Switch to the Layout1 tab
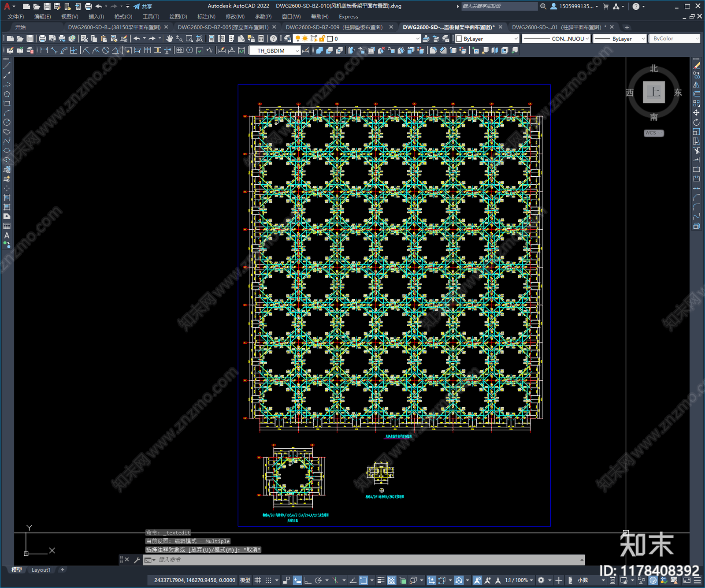705x588 pixels. pyautogui.click(x=41, y=570)
